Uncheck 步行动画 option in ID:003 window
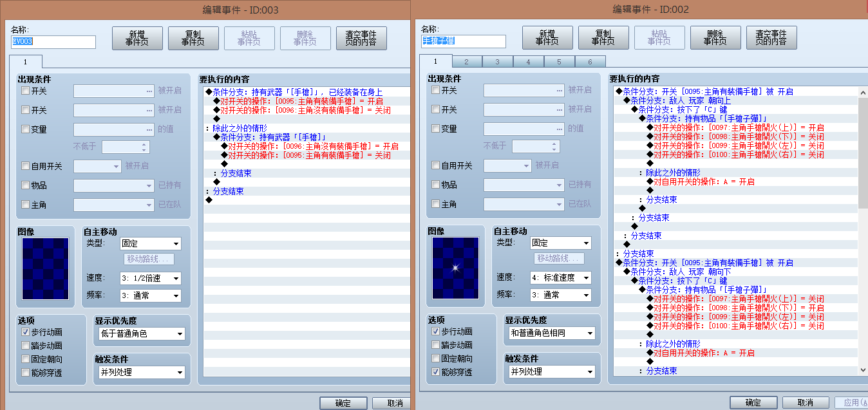The image size is (868, 410). [x=26, y=332]
